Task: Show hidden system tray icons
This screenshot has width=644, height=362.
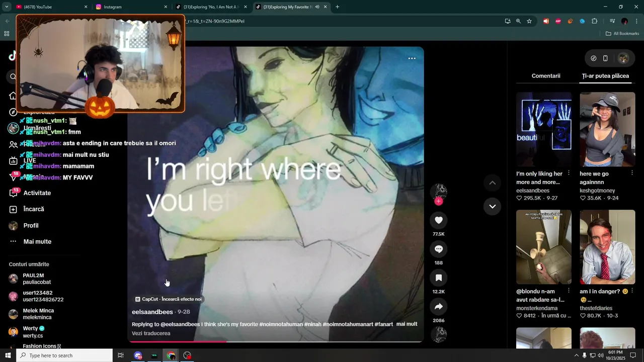Action: tap(576, 355)
